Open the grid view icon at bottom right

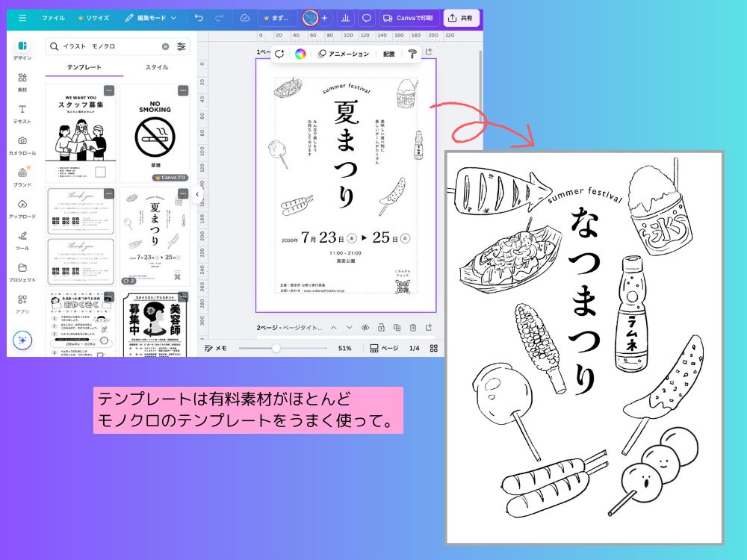coord(433,348)
